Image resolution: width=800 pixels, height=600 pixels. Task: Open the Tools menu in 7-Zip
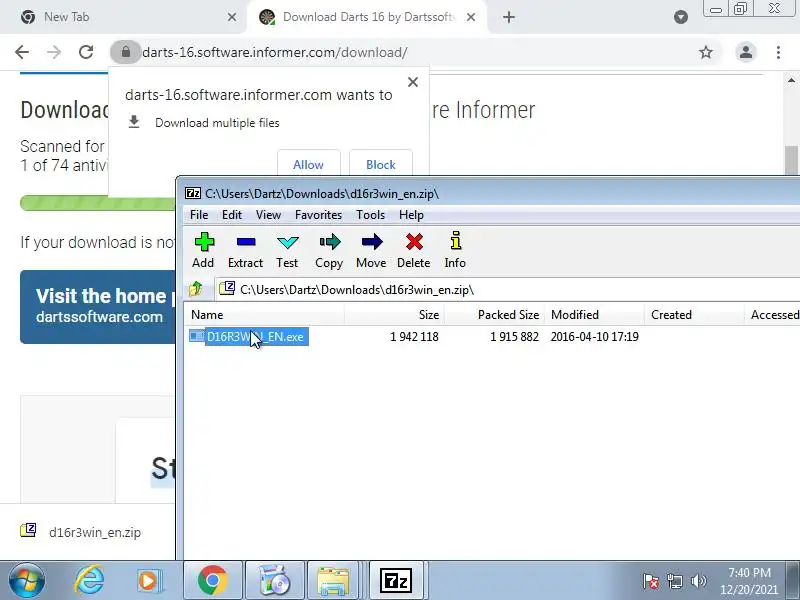click(x=370, y=215)
